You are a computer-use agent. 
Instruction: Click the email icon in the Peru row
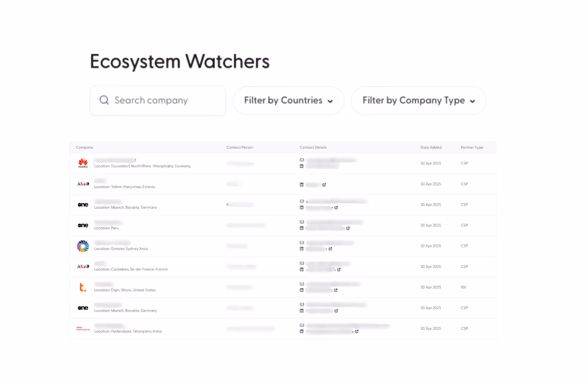302,222
